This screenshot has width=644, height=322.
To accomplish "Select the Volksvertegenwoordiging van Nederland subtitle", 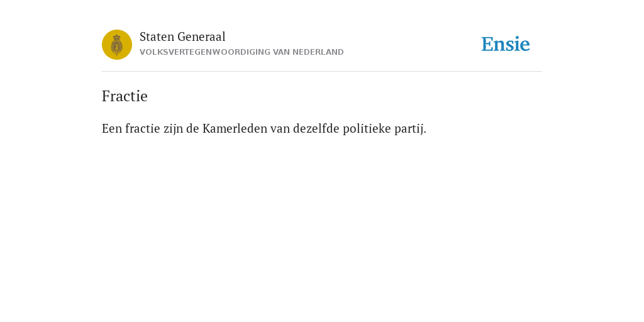I will pyautogui.click(x=241, y=52).
